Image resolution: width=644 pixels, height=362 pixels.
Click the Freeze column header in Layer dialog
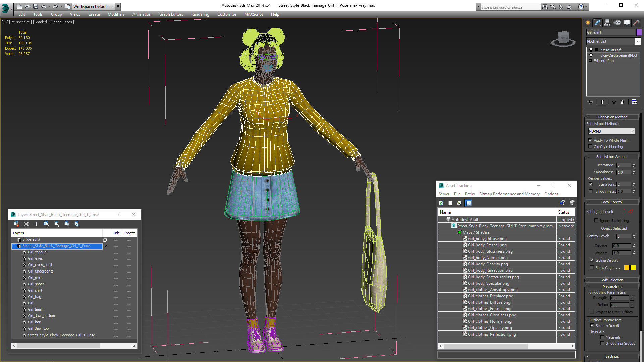[129, 233]
